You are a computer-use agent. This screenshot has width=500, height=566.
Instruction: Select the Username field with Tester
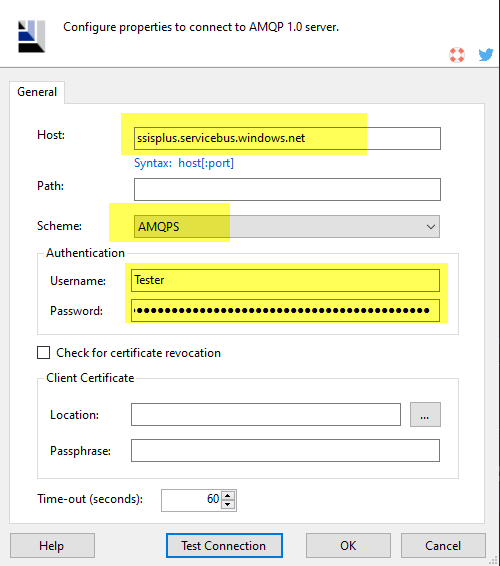pos(285,280)
